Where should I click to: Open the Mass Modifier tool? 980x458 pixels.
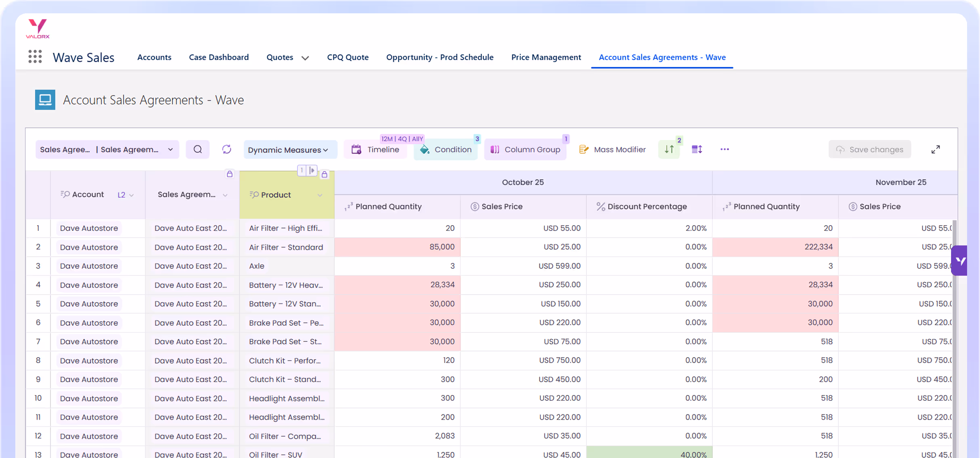[612, 149]
